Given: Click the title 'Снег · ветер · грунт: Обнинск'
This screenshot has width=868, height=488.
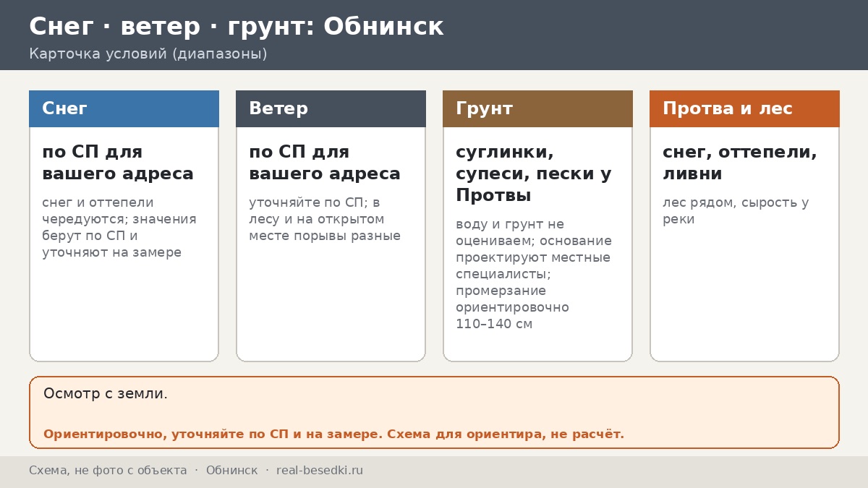Looking at the screenshot, I should 236,27.
